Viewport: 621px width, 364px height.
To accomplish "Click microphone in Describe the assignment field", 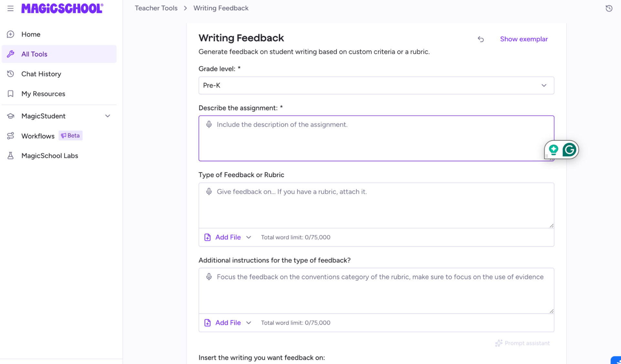I will (209, 125).
